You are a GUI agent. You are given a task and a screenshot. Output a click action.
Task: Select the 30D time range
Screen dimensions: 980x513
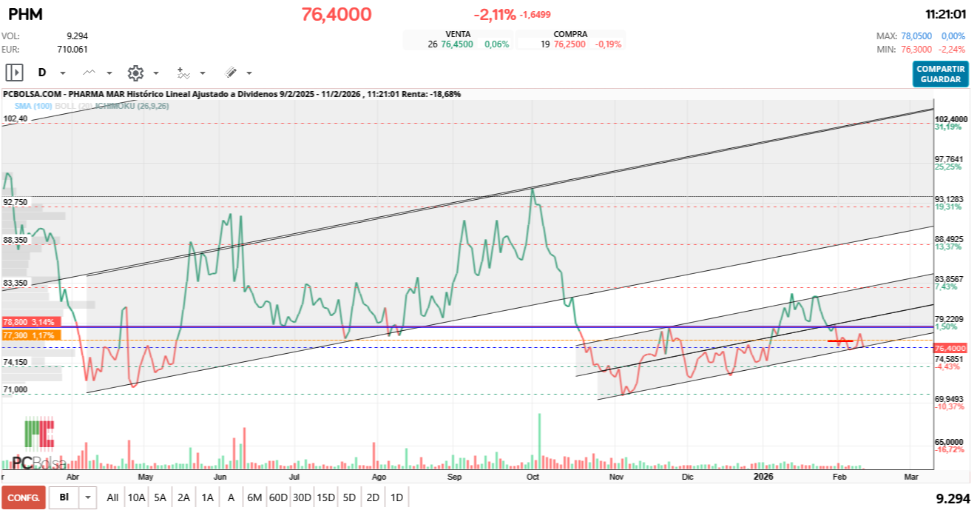tap(302, 497)
